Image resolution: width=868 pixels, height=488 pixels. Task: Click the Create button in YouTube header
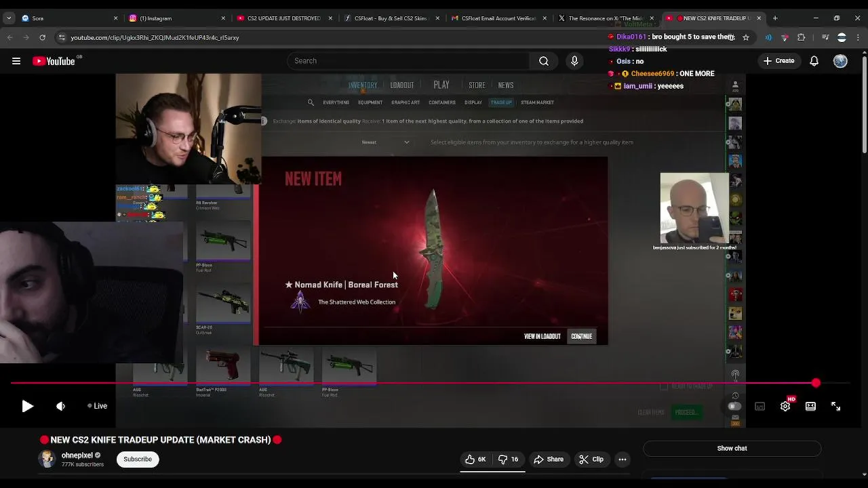778,61
